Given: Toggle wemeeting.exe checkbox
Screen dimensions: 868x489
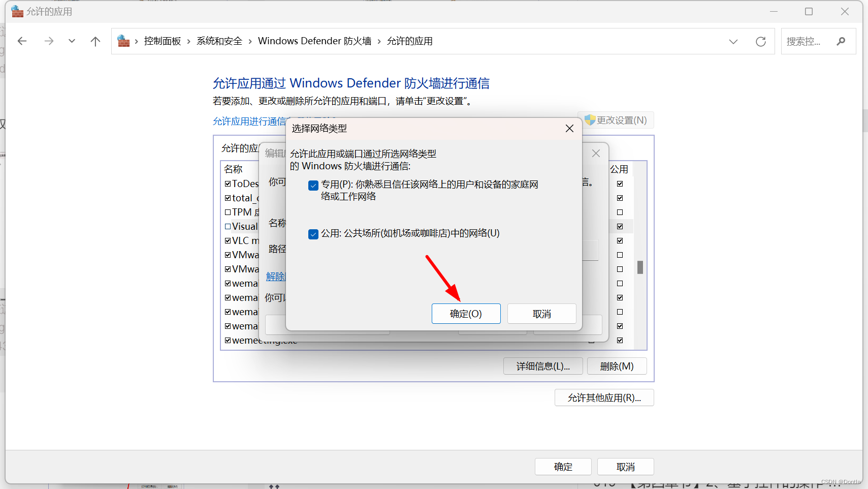Looking at the screenshot, I should (228, 340).
